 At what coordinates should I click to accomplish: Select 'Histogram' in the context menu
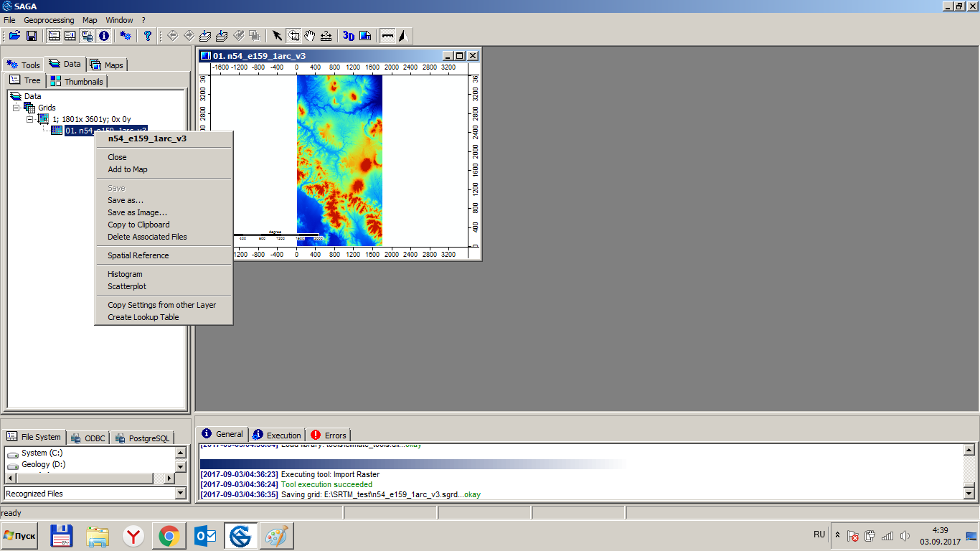[x=125, y=274]
